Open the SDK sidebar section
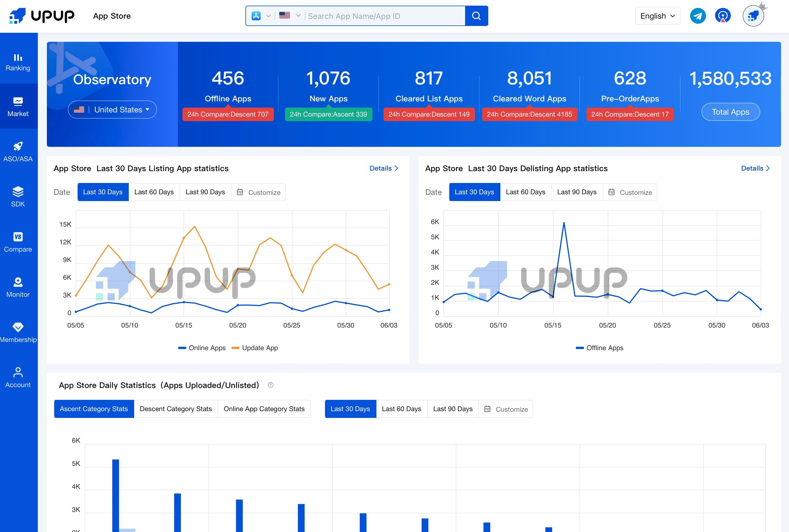The width and height of the screenshot is (789, 532). pos(18,197)
